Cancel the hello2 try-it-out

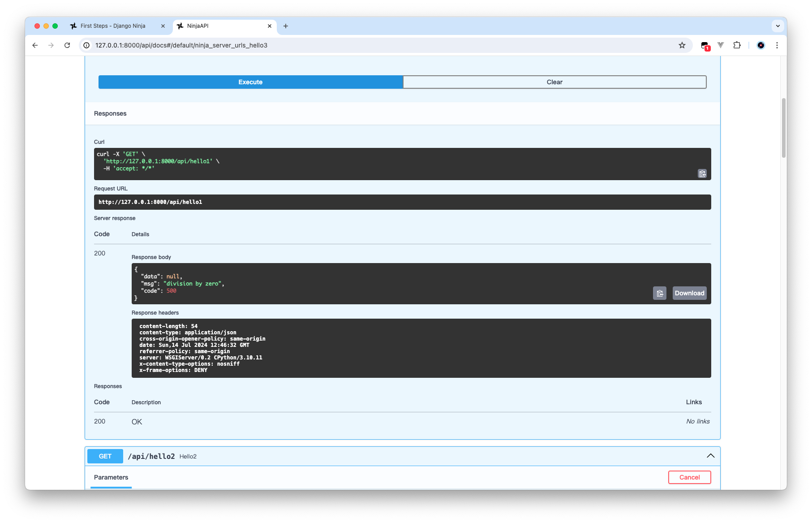(690, 477)
